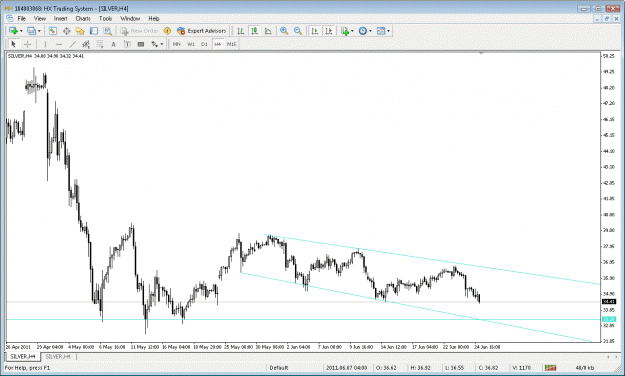Expand the Profiles dropdown arrow
The height and width of the screenshot is (376, 625).
(39, 31)
